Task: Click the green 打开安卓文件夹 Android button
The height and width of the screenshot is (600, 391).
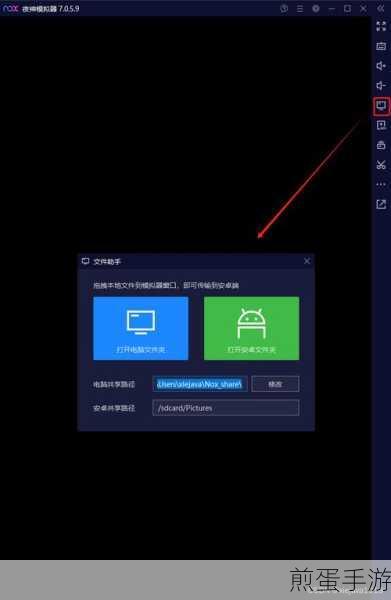Action: (x=251, y=328)
